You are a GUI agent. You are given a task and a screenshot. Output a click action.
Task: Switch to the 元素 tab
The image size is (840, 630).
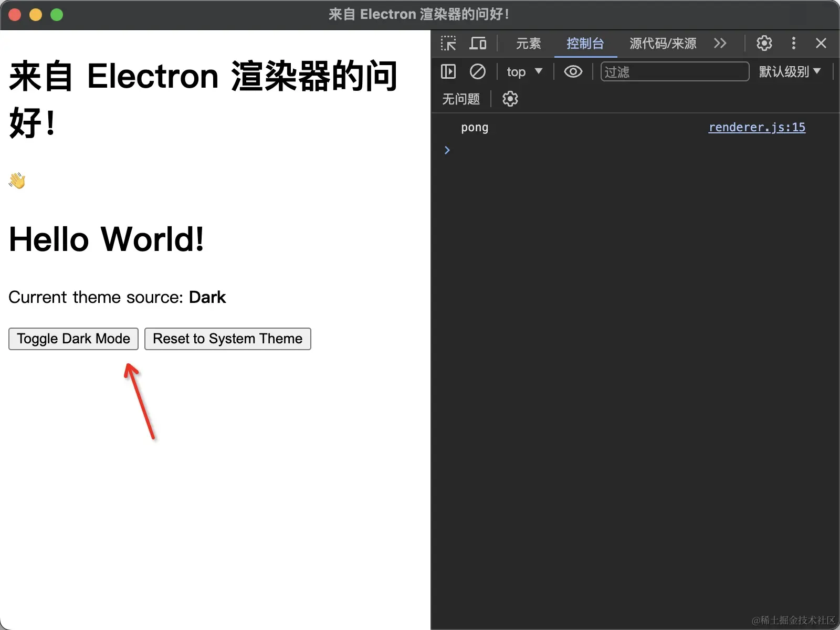(528, 43)
